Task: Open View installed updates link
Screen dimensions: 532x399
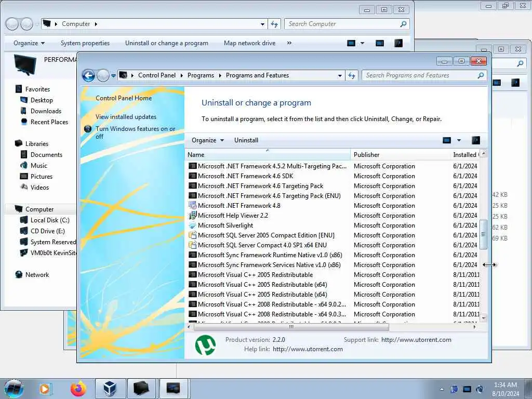Action: pos(126,117)
